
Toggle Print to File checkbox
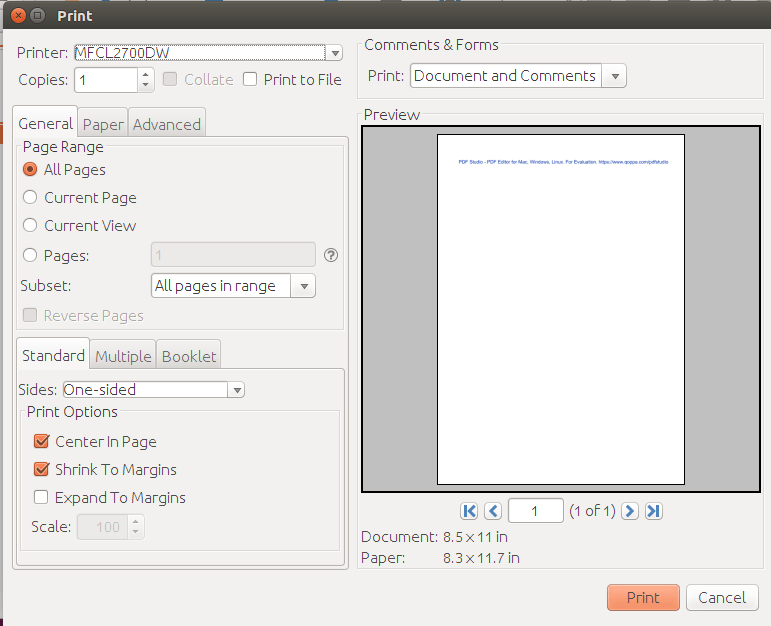point(250,79)
